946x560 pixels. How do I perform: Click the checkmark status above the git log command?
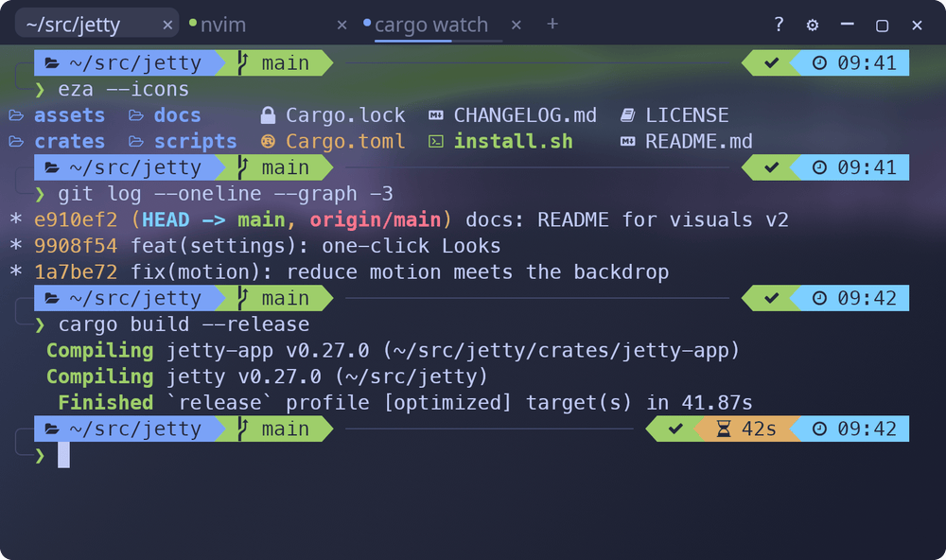pos(772,167)
